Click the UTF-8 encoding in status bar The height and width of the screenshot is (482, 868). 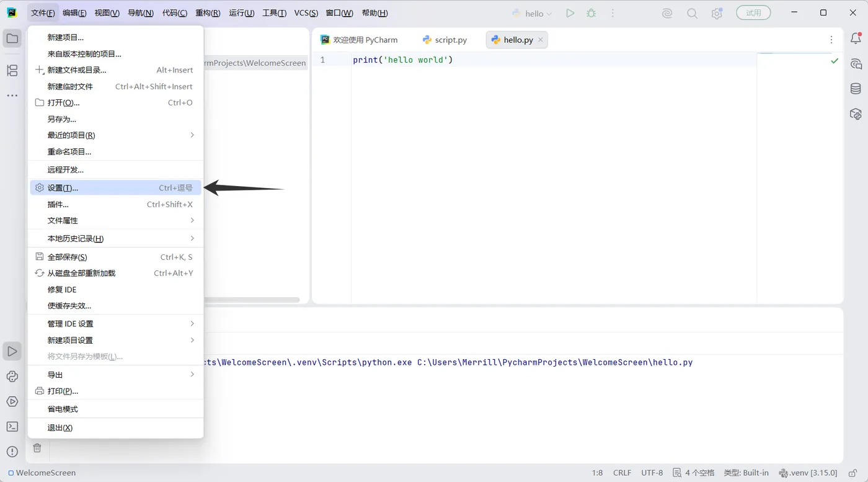coord(652,473)
